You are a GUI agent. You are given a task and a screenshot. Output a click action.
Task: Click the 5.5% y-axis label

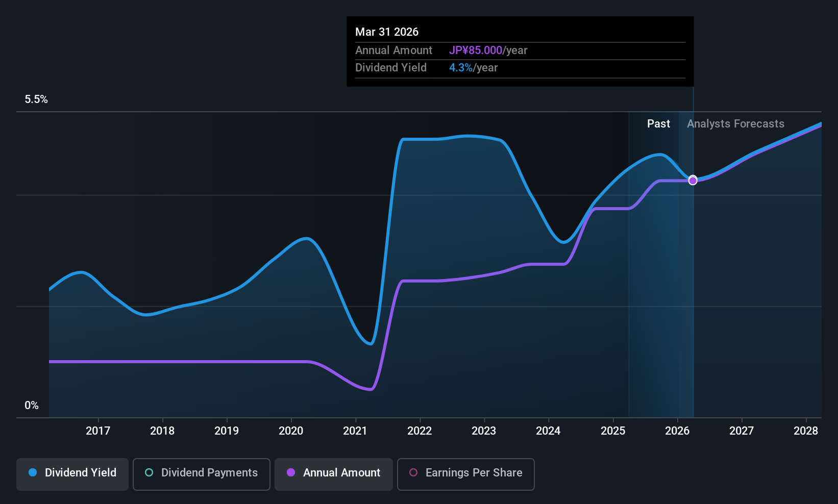(36, 99)
